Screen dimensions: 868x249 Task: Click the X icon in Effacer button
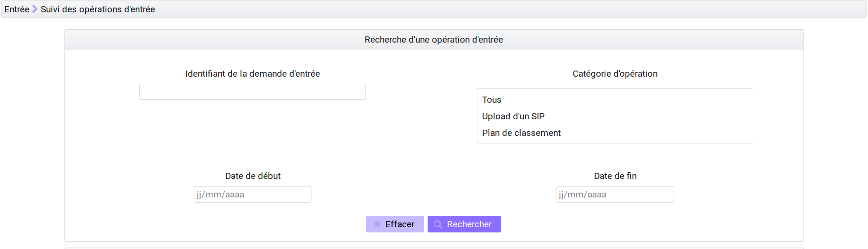[x=377, y=224]
